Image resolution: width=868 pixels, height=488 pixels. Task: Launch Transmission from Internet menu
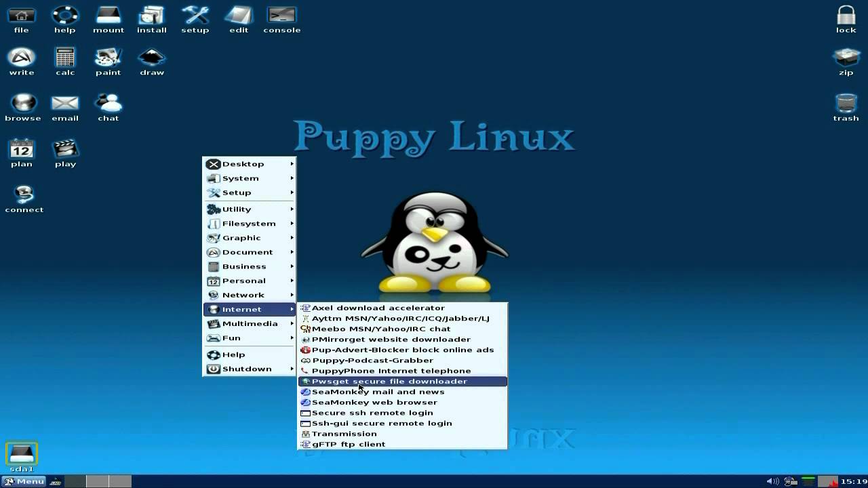403,434
